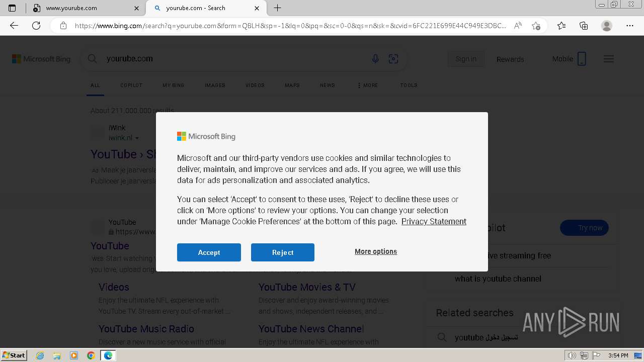Click the search magnifier icon in Bing box
Screen dimensions: 644x362
[x=92, y=59]
